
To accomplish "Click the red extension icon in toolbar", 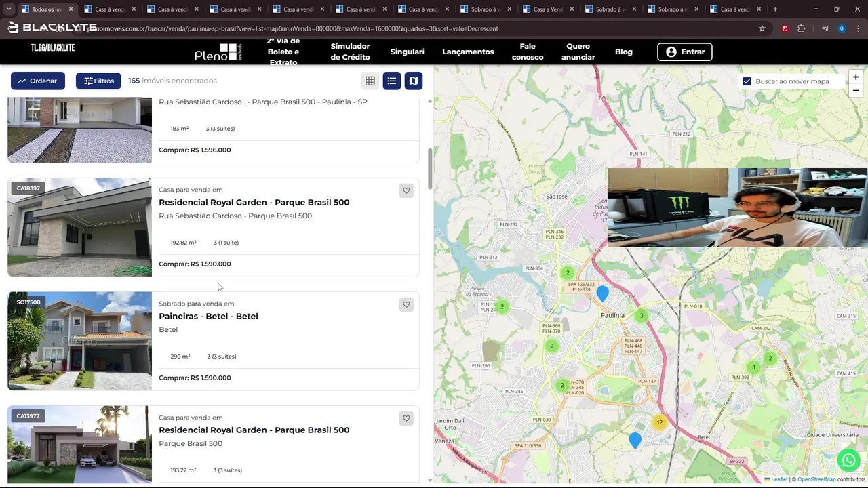I will pos(785,28).
